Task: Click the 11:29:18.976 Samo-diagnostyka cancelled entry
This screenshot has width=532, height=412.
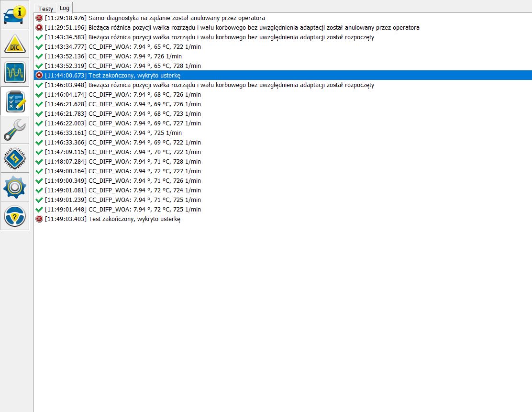Action: [155, 18]
